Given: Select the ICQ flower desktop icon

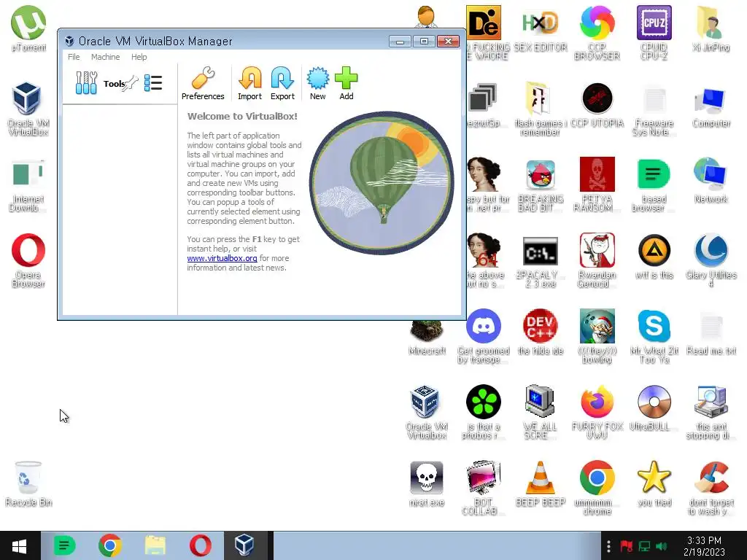Looking at the screenshot, I should (x=484, y=412).
